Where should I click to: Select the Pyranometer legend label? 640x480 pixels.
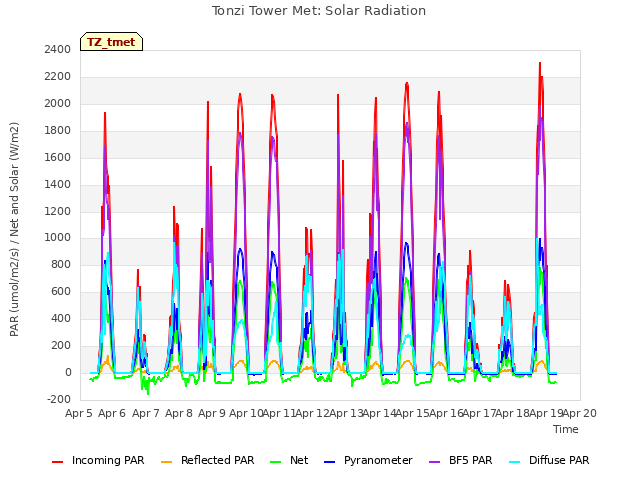click(378, 460)
